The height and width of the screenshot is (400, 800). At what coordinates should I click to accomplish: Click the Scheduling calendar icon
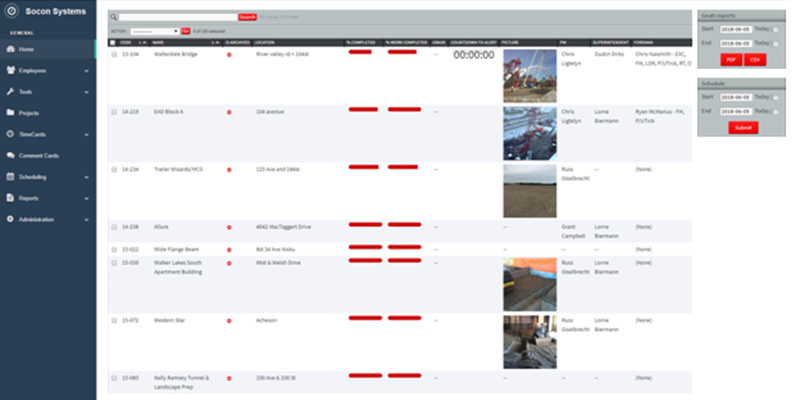coord(9,177)
